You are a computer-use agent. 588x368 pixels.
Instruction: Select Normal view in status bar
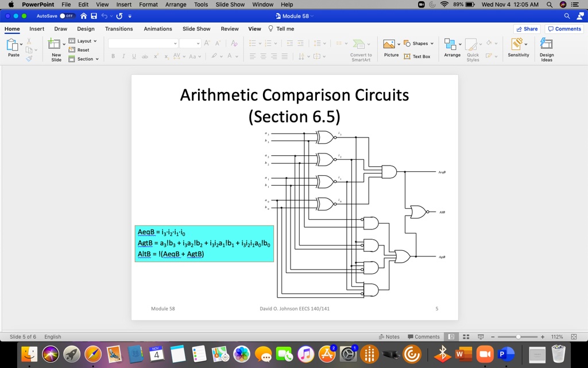coord(452,337)
